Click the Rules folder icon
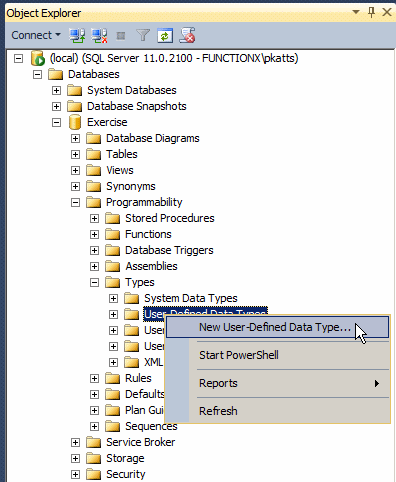 tap(112, 378)
